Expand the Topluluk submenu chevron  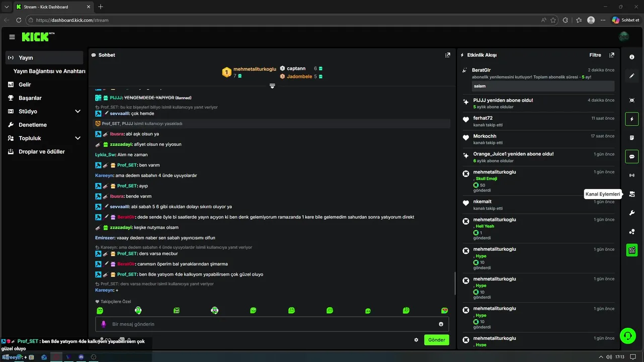coord(77,138)
